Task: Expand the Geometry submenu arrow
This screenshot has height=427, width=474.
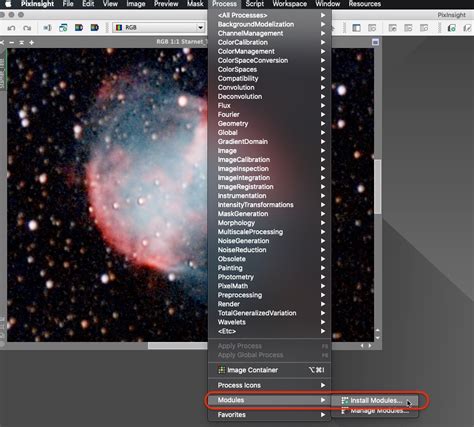Action: (x=323, y=124)
